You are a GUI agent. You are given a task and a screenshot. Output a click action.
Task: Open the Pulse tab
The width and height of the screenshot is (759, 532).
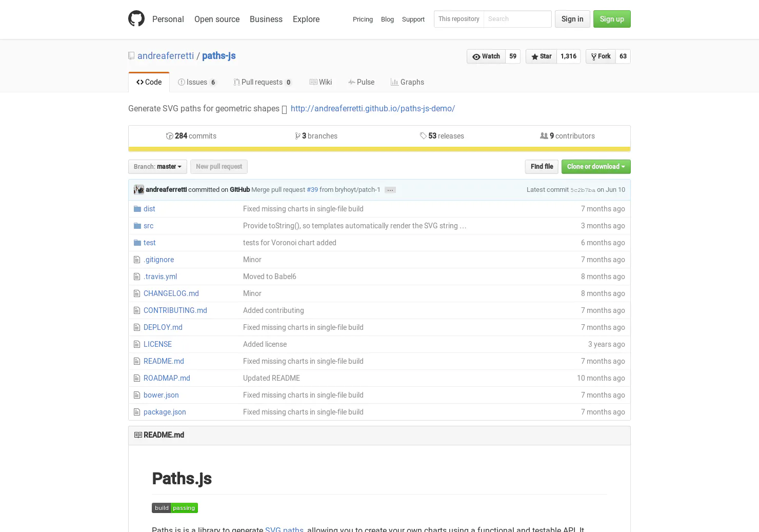(361, 82)
